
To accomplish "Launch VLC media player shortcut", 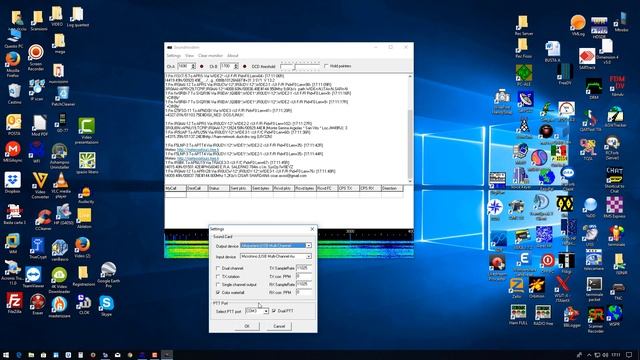I will coord(61,184).
